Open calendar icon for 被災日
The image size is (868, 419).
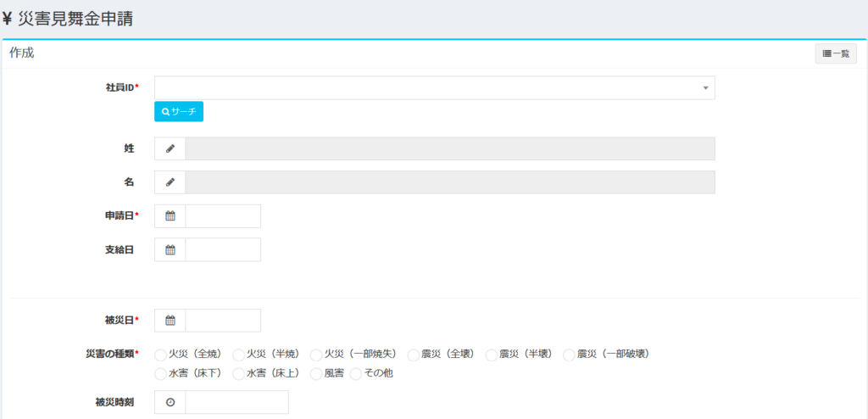click(x=170, y=321)
